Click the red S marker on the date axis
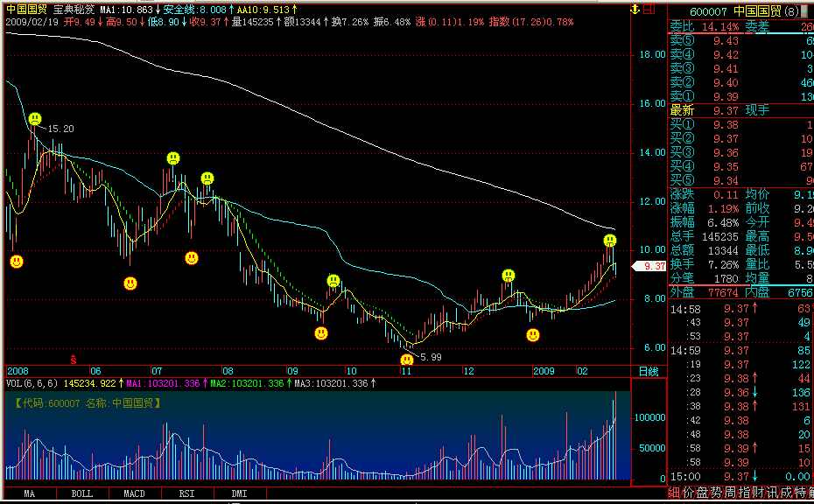 [74, 360]
